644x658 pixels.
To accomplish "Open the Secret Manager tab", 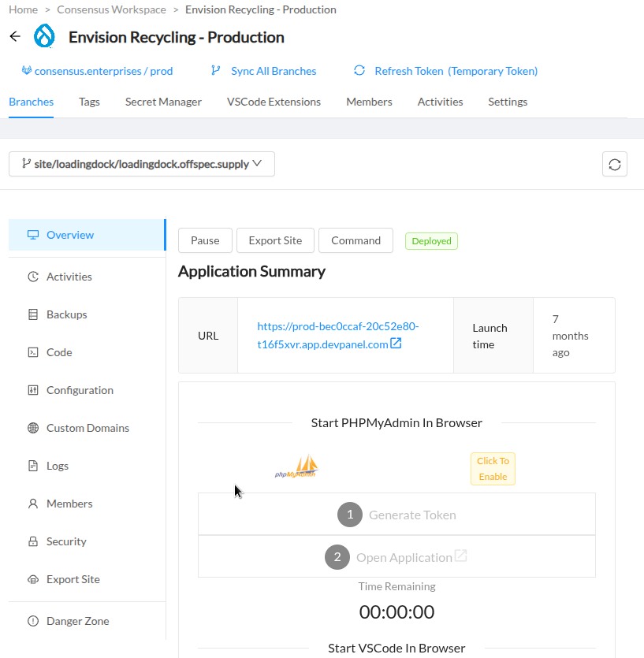I will (x=163, y=102).
